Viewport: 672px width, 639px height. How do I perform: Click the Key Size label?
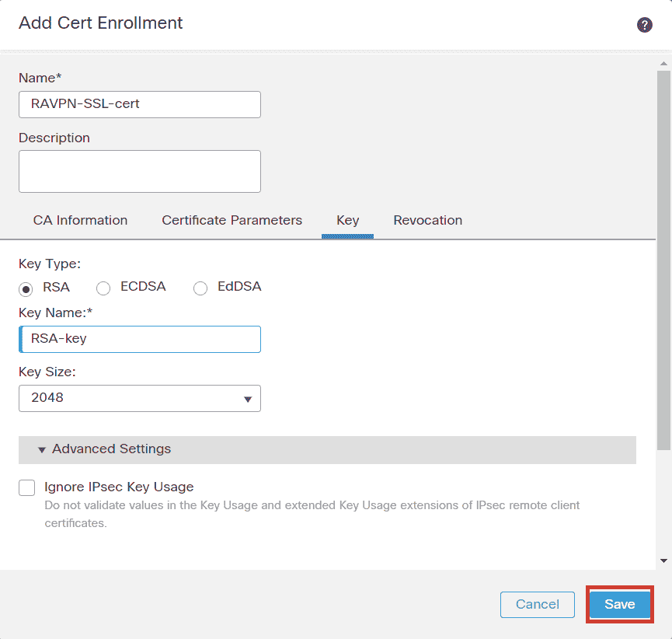(x=47, y=372)
